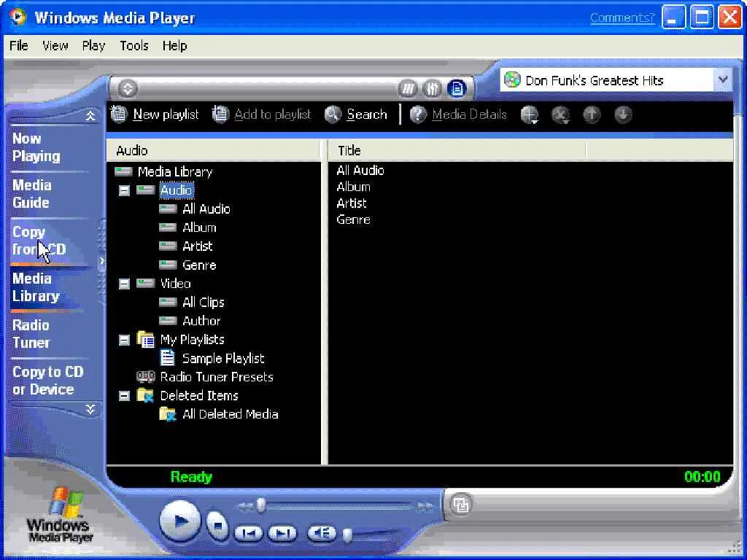Open the View menu
The width and height of the screenshot is (747, 560).
(x=55, y=46)
